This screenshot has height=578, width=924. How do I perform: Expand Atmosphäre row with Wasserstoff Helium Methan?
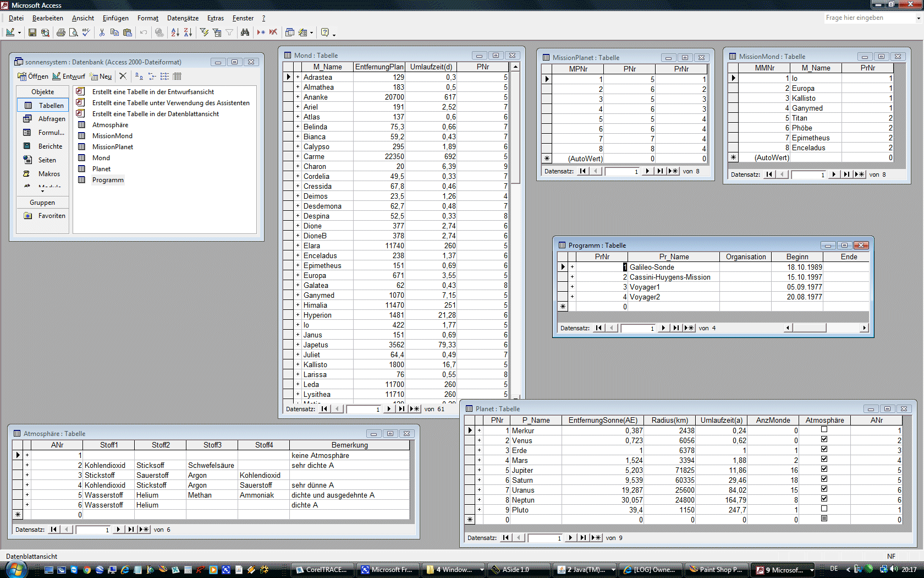(27, 495)
